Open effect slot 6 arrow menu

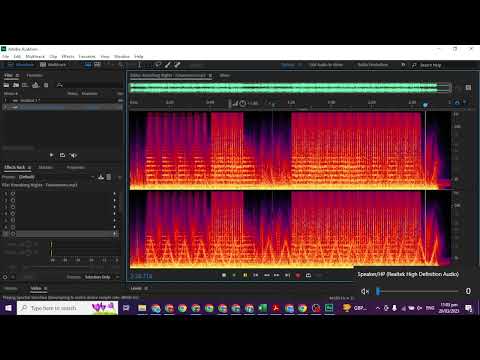click(x=114, y=227)
